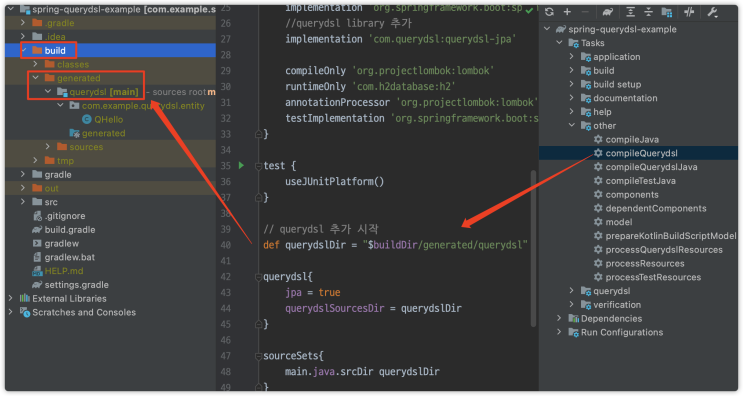Screen dimensions: 743x396
Task: Click the QHello class icon
Action: coord(87,119)
